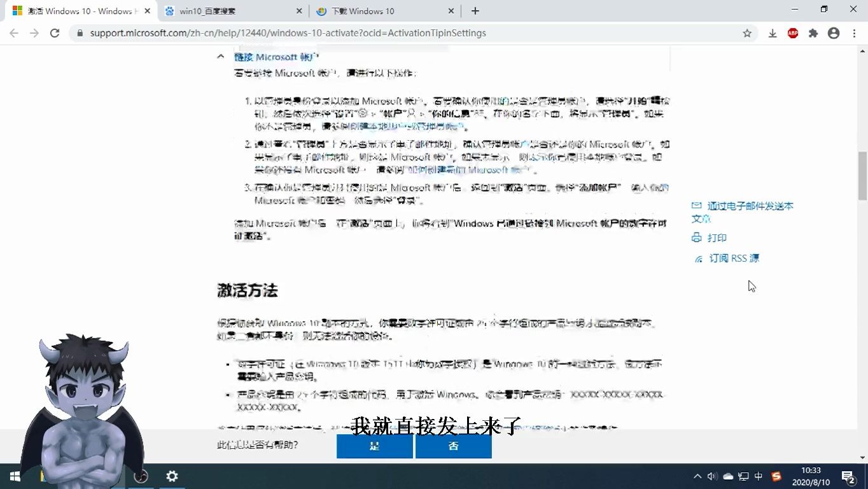This screenshot has height=489, width=868.
Task: Open the Sogou input tray icon
Action: pos(776,476)
